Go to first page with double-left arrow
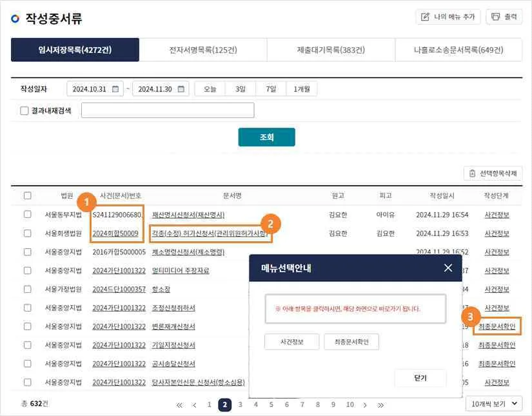The height and width of the screenshot is (416, 532). [179, 405]
